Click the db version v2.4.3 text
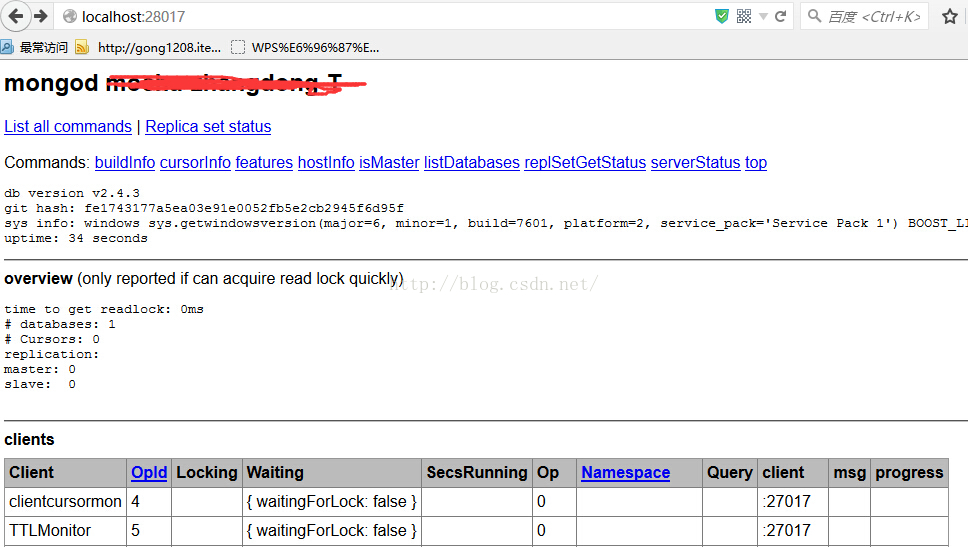Image resolution: width=968 pixels, height=547 pixels. pyautogui.click(x=72, y=193)
